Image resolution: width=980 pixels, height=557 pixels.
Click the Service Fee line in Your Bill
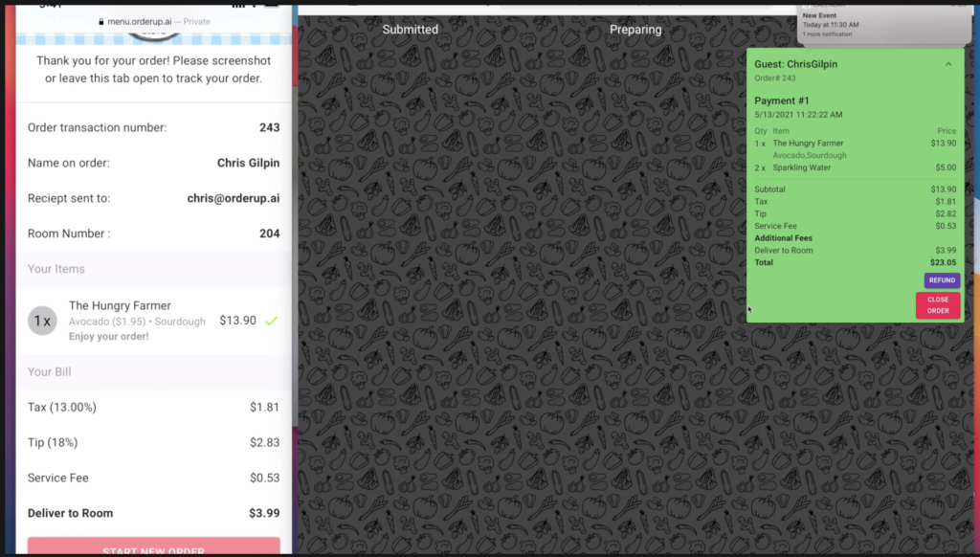pos(154,479)
